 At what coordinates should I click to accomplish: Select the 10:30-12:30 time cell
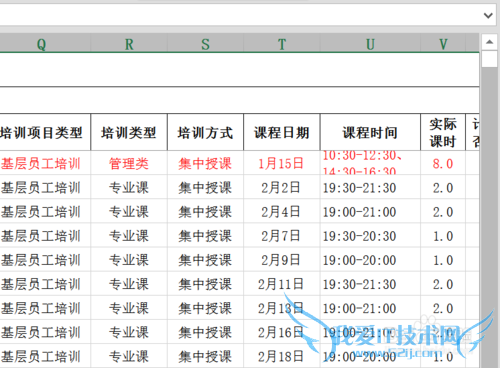click(370, 163)
